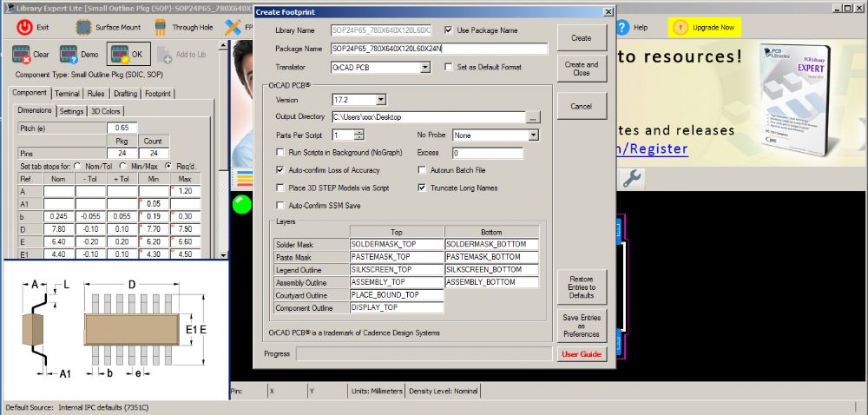
Task: Click the SOP package dimension diagram
Action: click(115, 329)
